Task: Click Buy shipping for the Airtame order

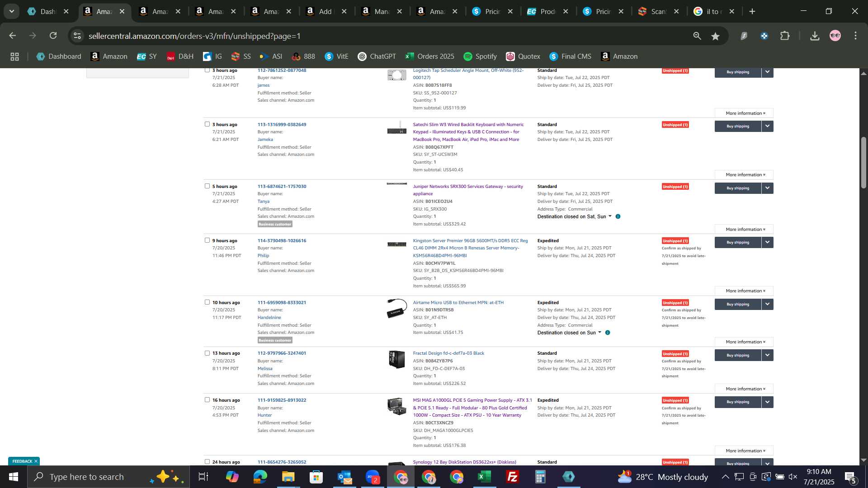Action: click(x=738, y=304)
